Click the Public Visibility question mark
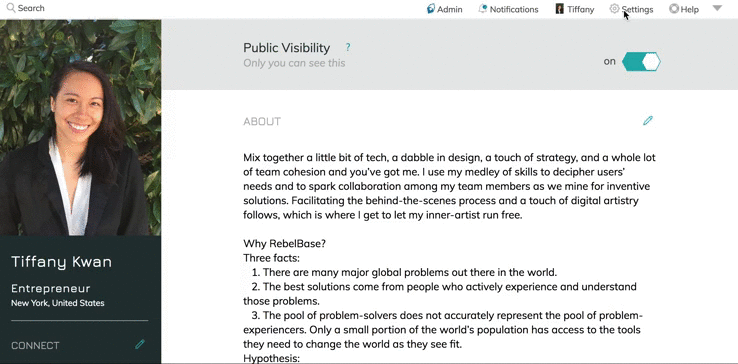 tap(348, 47)
